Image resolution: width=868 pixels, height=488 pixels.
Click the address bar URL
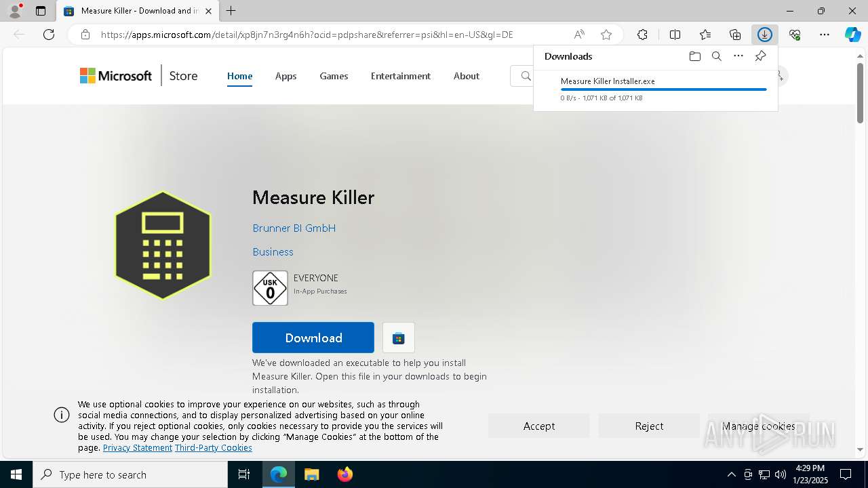(x=307, y=35)
